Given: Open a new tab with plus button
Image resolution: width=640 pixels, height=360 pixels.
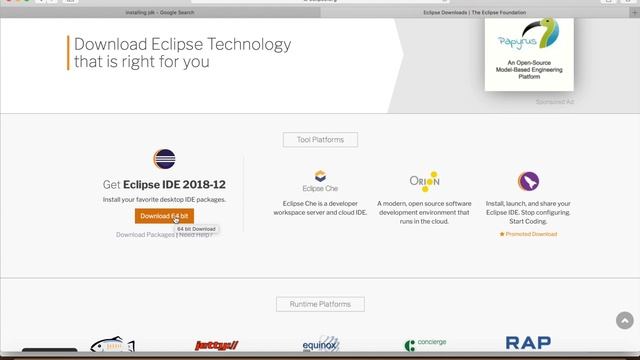Looking at the screenshot, I should tap(634, 13).
